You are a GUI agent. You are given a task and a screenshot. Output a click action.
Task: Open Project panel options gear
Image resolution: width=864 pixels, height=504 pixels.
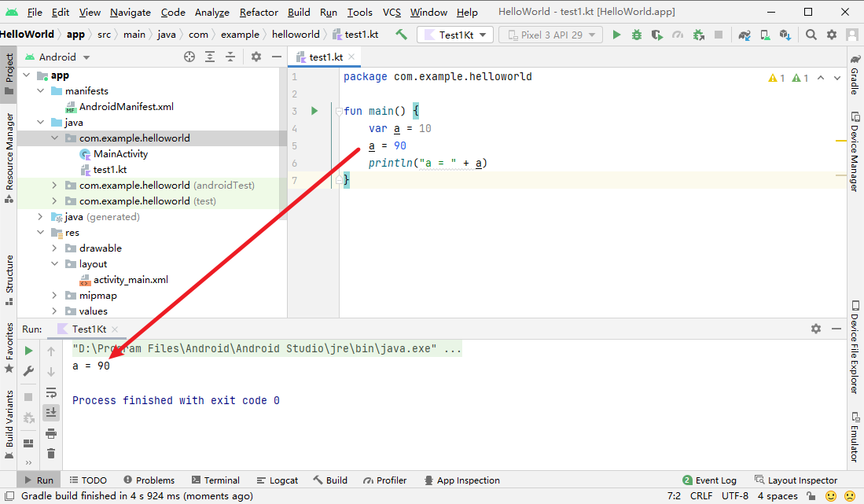coord(256,56)
